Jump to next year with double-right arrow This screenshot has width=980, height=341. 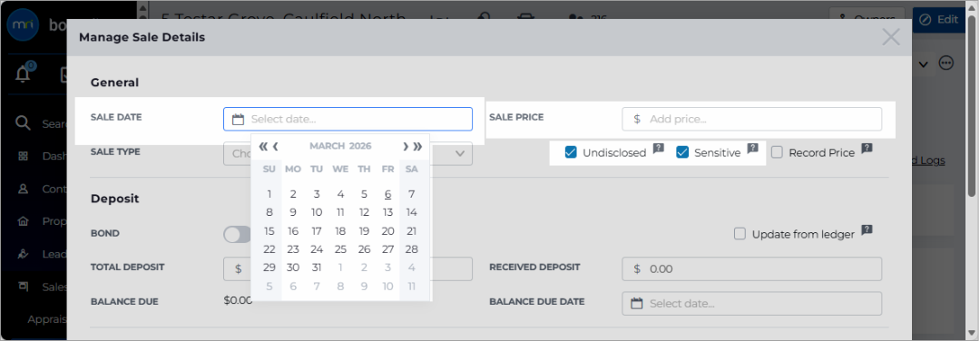click(417, 146)
